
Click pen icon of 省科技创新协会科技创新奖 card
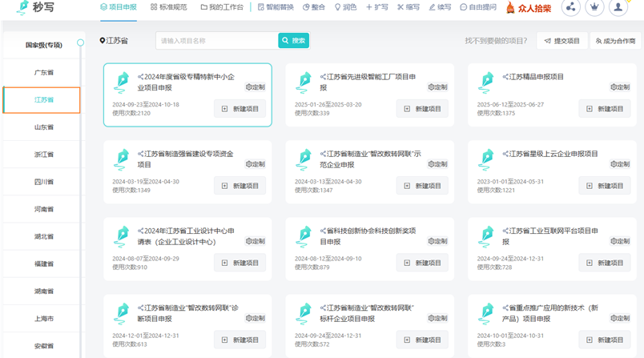304,237
